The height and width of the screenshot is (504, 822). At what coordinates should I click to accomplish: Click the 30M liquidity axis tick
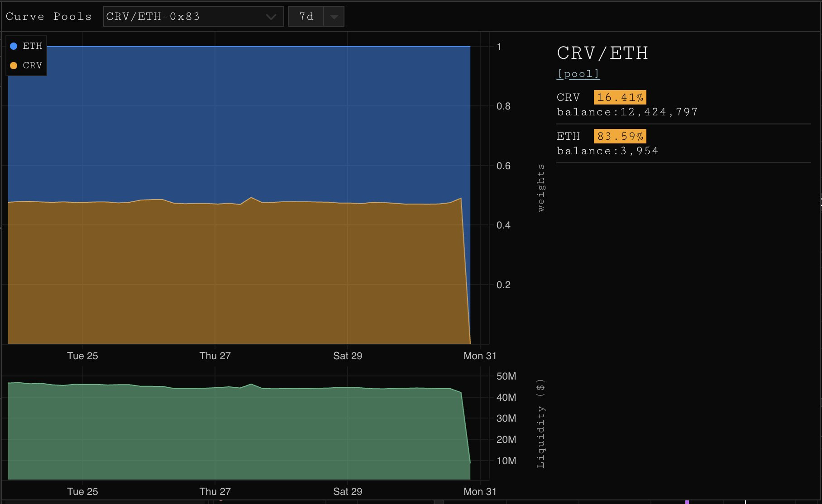click(x=506, y=418)
